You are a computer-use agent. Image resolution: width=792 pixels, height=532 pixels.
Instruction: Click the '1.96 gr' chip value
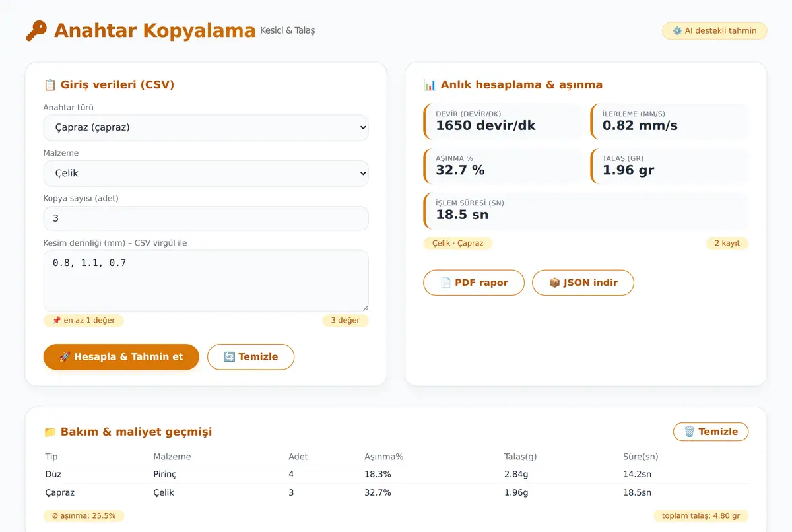point(628,170)
